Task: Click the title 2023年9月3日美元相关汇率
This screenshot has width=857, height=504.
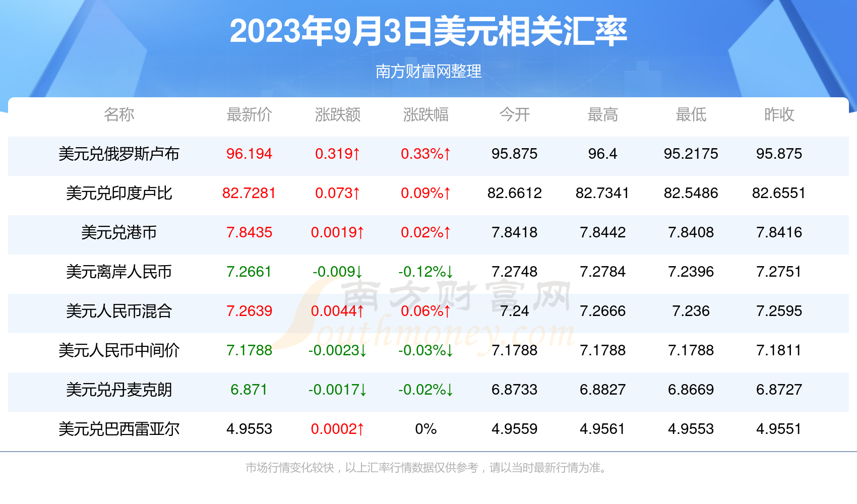Action: pyautogui.click(x=428, y=31)
